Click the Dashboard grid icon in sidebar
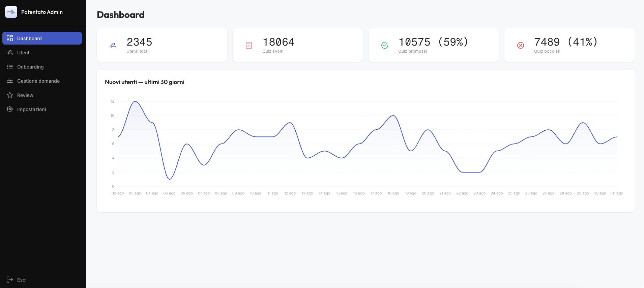 10,38
